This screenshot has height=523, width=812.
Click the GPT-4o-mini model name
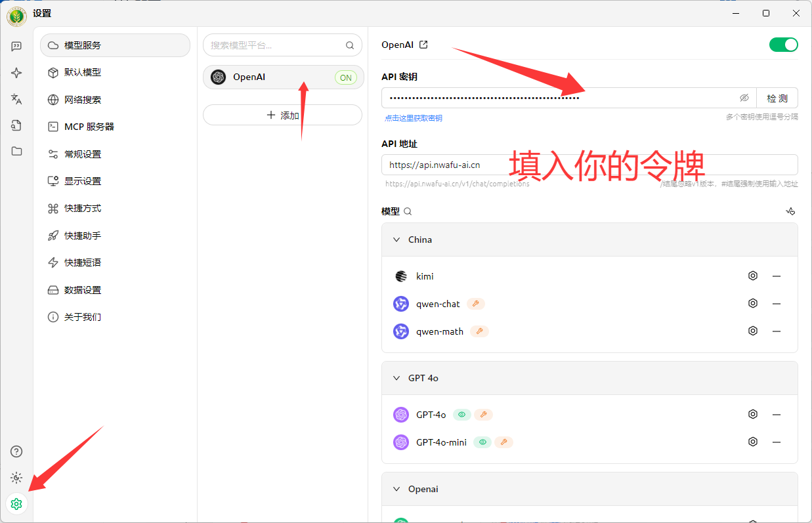tap(441, 442)
